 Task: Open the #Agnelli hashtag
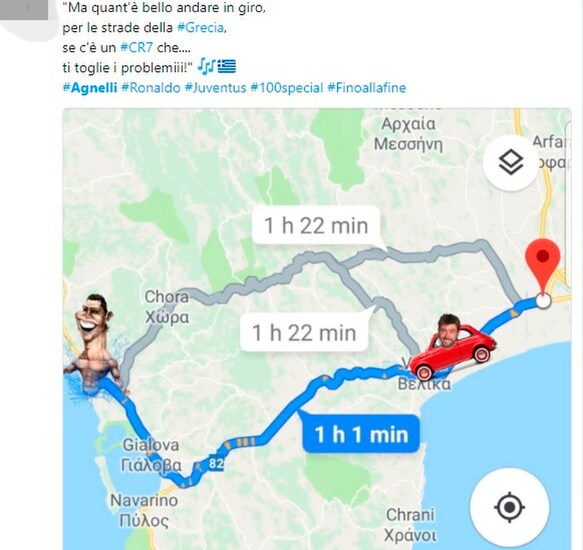[x=90, y=88]
